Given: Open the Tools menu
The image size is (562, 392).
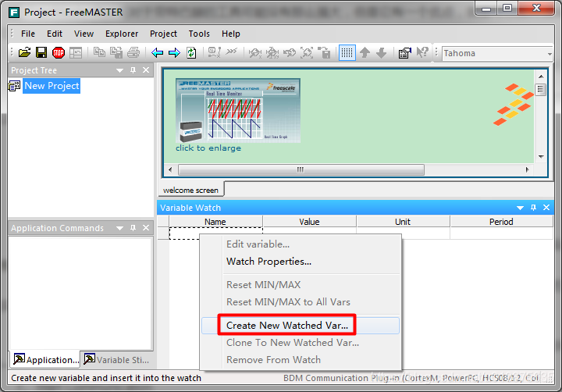Looking at the screenshot, I should click(199, 34).
